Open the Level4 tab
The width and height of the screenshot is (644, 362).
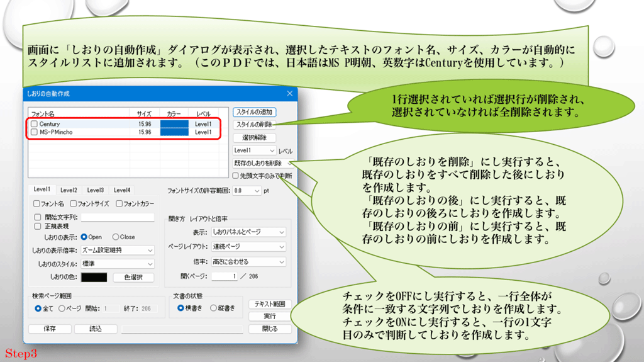pyautogui.click(x=121, y=189)
